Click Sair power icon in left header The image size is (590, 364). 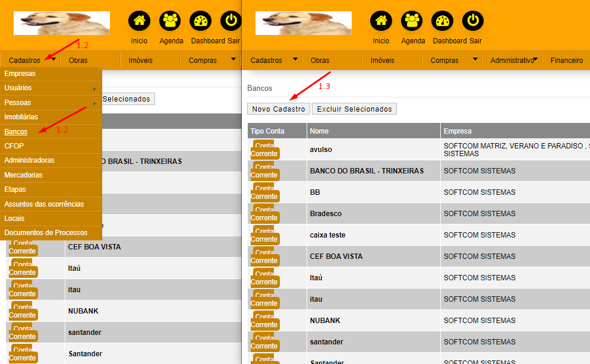pos(231,21)
